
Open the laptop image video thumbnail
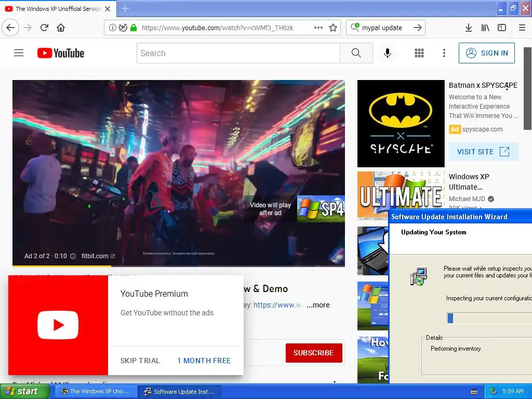click(373, 251)
